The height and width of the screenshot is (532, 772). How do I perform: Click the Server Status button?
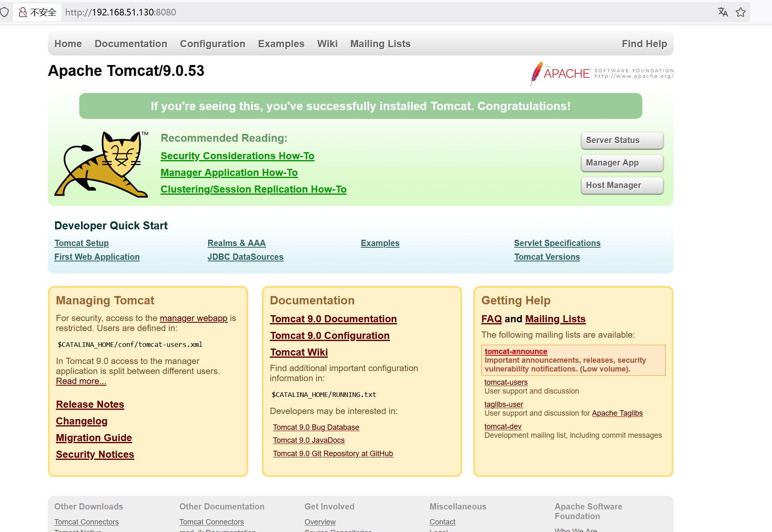click(622, 140)
